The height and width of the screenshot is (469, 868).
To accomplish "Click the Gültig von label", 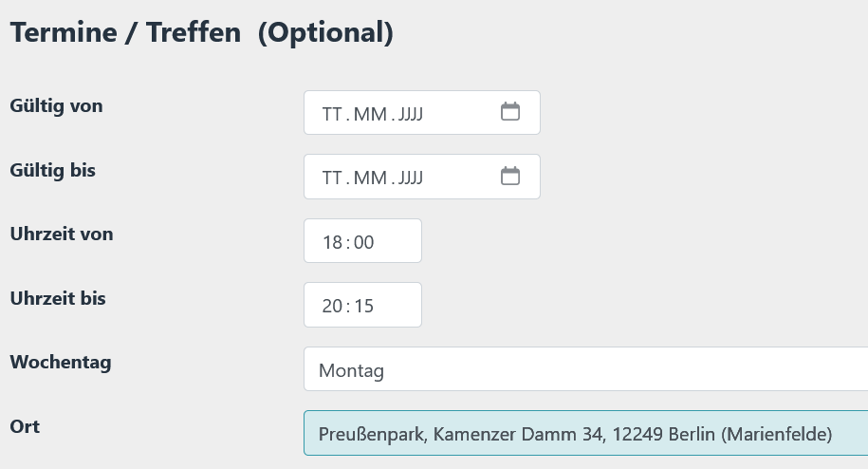I will coord(56,106).
